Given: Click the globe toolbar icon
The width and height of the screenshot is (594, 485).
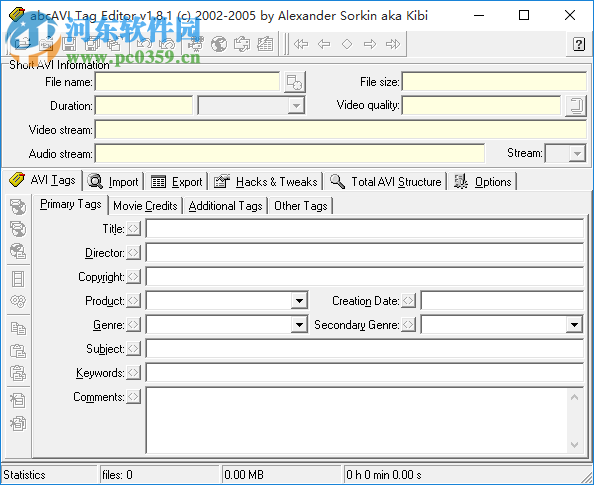Looking at the screenshot, I should pos(219,44).
